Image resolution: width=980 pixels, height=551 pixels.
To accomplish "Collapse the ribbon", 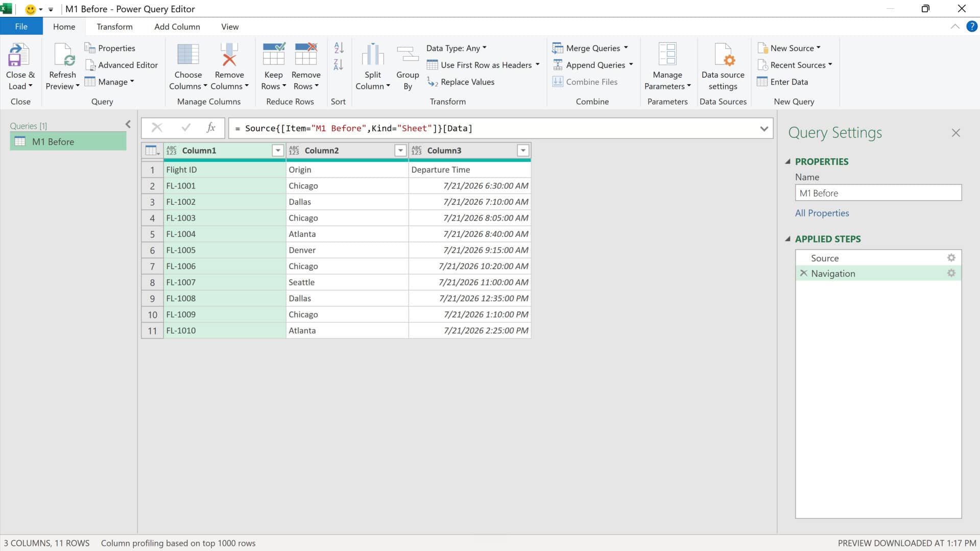I will [954, 27].
